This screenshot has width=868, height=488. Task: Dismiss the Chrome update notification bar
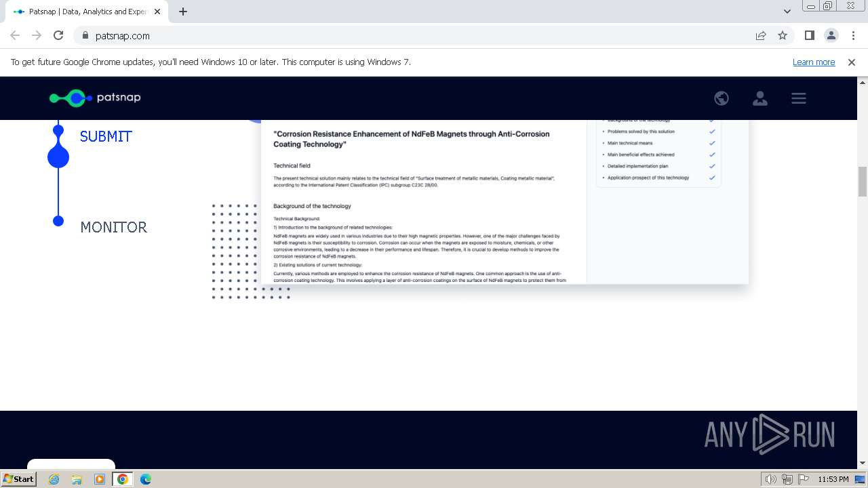pos(852,62)
